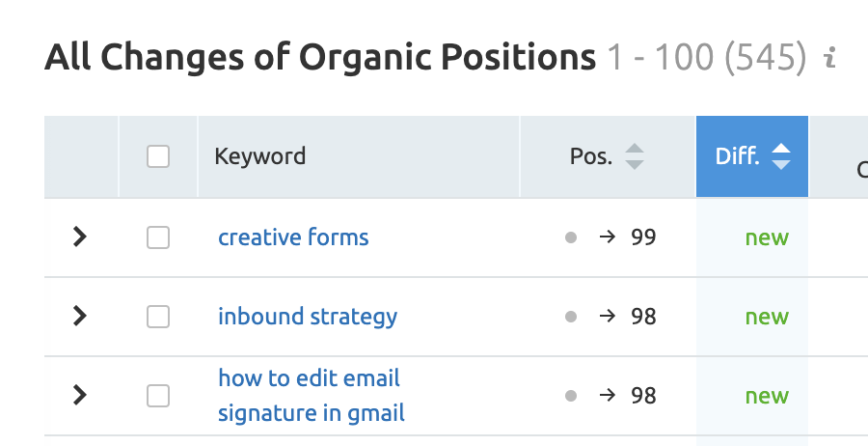This screenshot has height=446, width=868.
Task: Click the info icon beside the table title
Action: [x=828, y=60]
